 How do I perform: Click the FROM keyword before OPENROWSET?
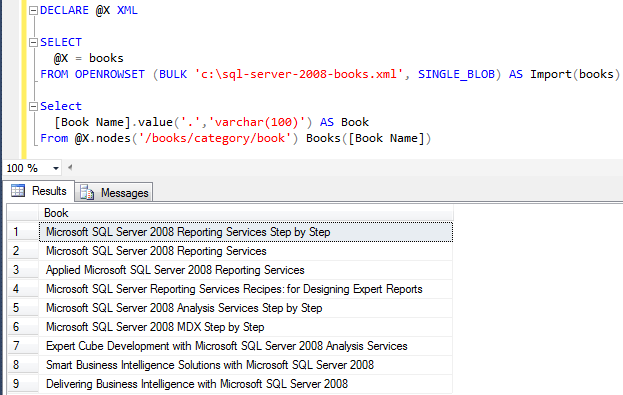[x=54, y=74]
